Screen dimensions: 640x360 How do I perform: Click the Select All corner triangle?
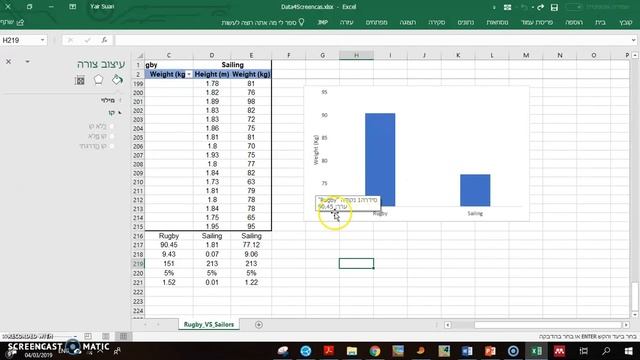tap(140, 55)
